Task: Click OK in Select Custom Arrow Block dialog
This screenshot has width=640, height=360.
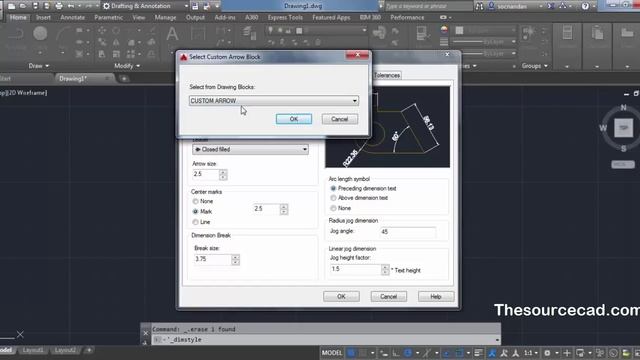Action: pyautogui.click(x=294, y=119)
